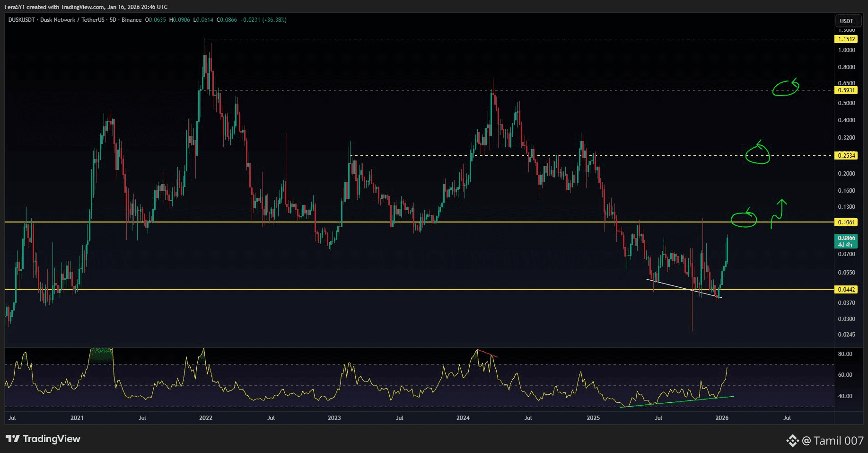Click the 80.00 level on the oscillator scale
The image size is (868, 453).
pyautogui.click(x=845, y=354)
